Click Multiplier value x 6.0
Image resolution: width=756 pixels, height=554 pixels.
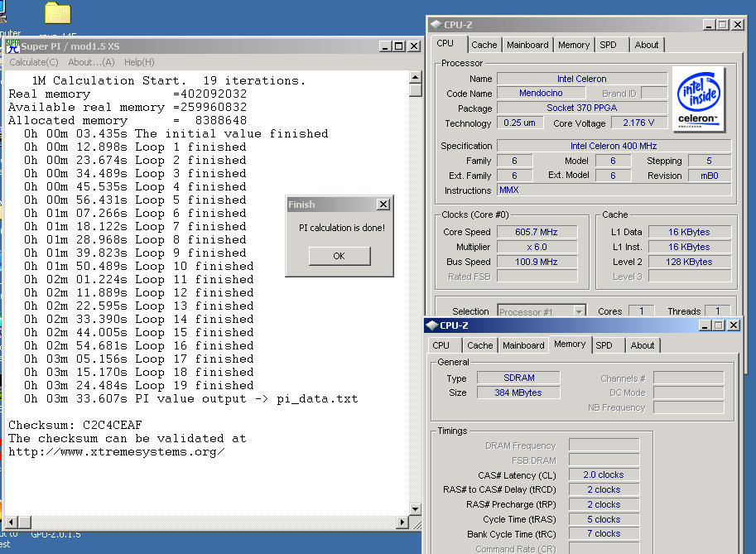pos(537,247)
